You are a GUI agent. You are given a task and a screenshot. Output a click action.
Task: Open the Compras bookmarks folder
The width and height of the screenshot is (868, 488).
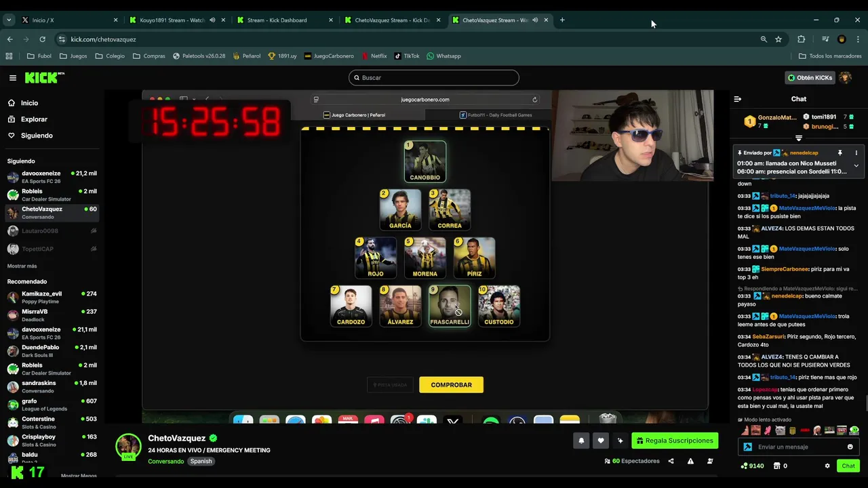(149, 56)
